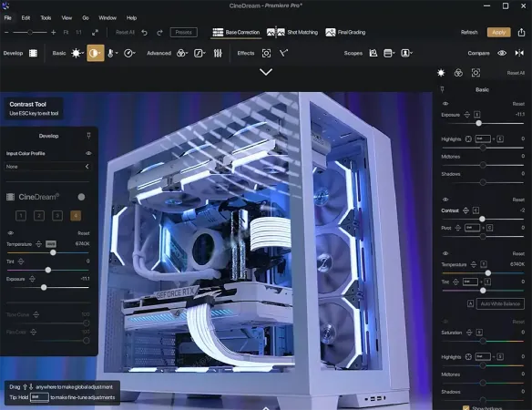
Task: Open the Scopes portrait view dropdown
Action: (x=406, y=53)
